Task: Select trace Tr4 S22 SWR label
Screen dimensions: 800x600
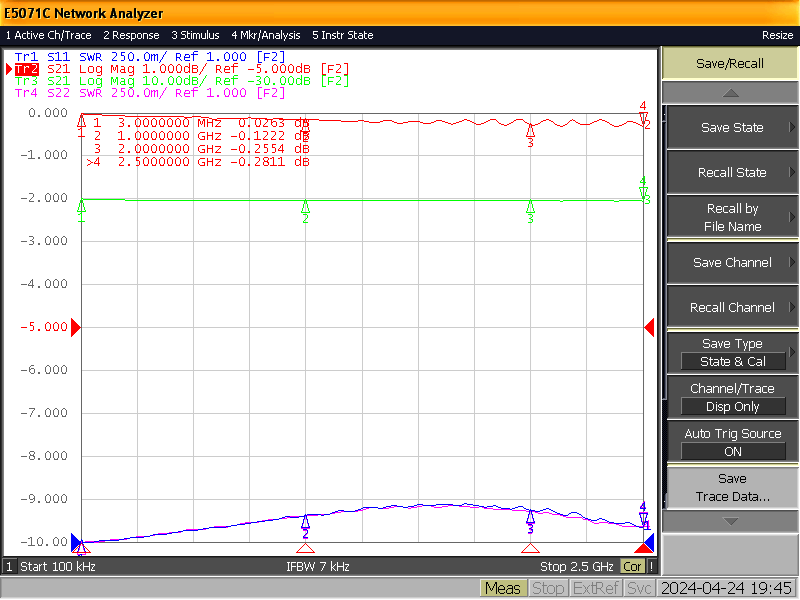Action: [x=149, y=93]
